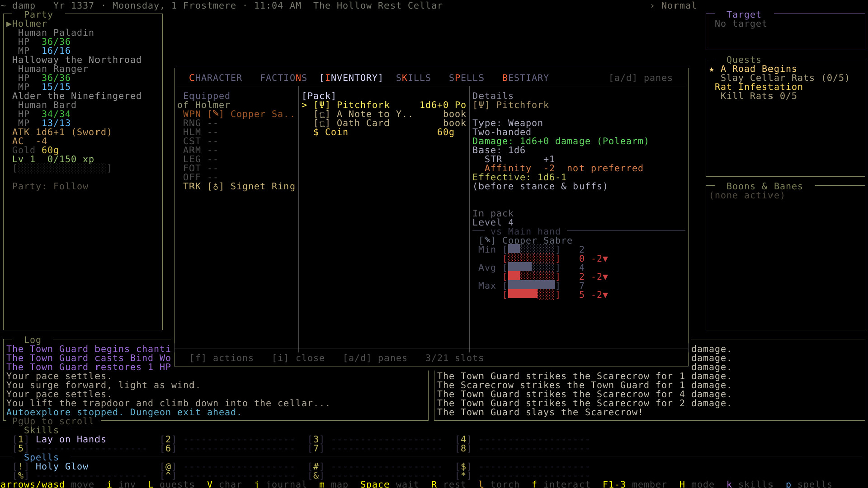
Task: Switch to the FACTIONS tab
Action: [283, 78]
